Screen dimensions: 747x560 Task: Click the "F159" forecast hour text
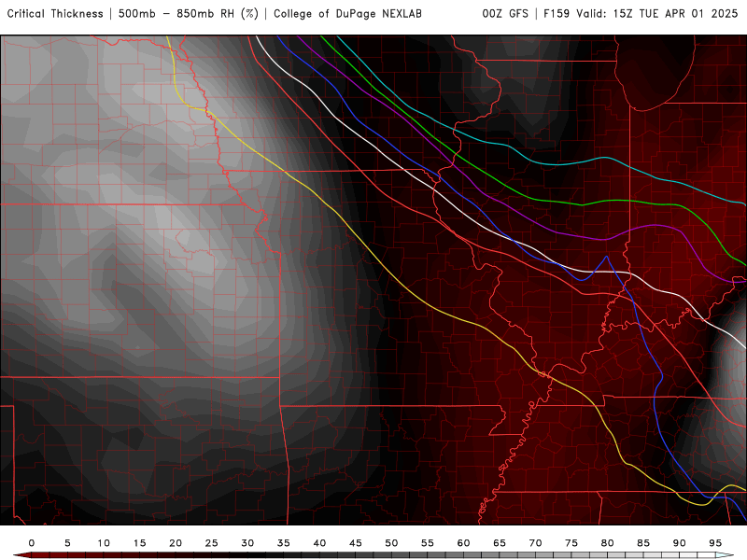tap(557, 14)
